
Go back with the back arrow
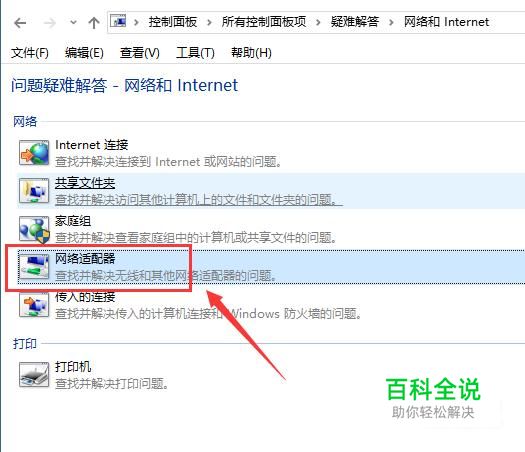pyautogui.click(x=20, y=23)
